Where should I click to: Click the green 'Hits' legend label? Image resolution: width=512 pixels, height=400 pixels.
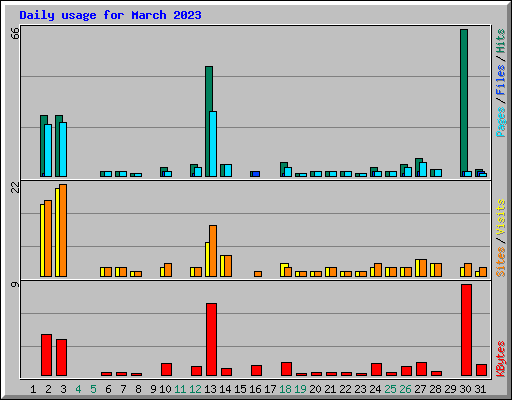coord(500,41)
